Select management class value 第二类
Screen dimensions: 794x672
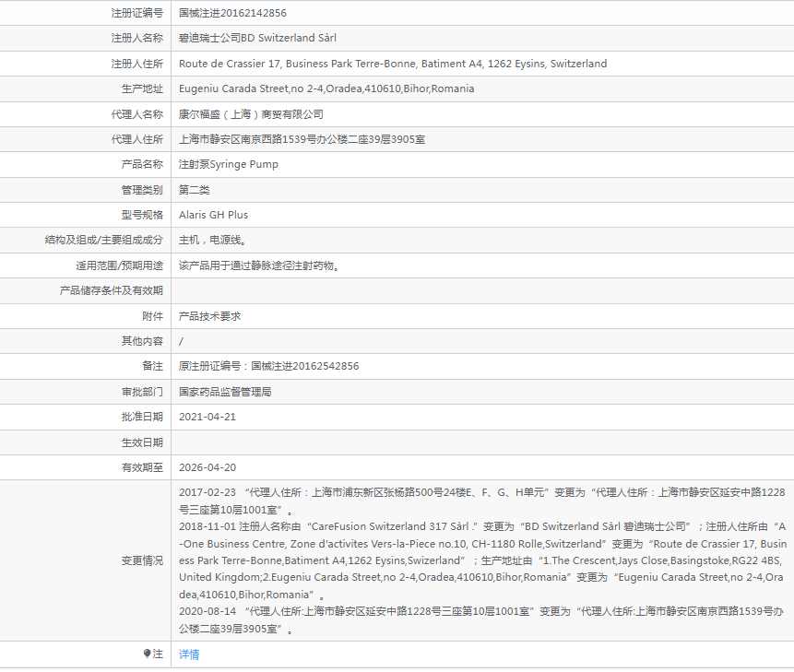click(x=194, y=190)
